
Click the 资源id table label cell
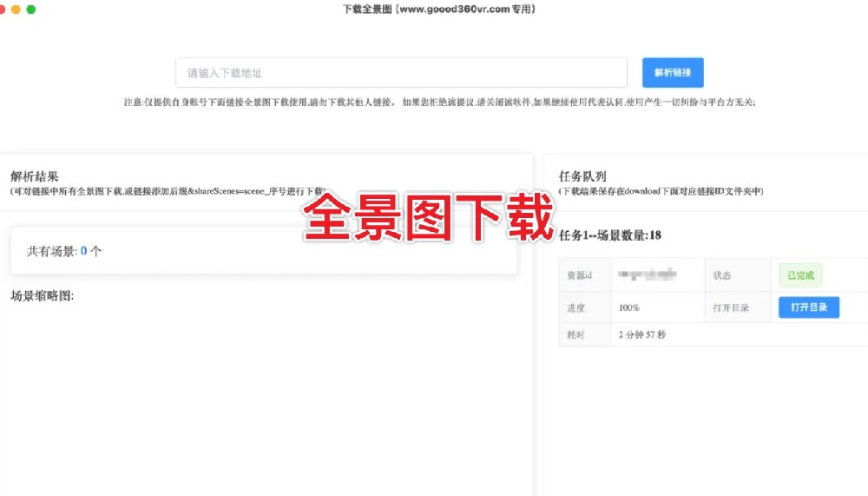point(579,275)
